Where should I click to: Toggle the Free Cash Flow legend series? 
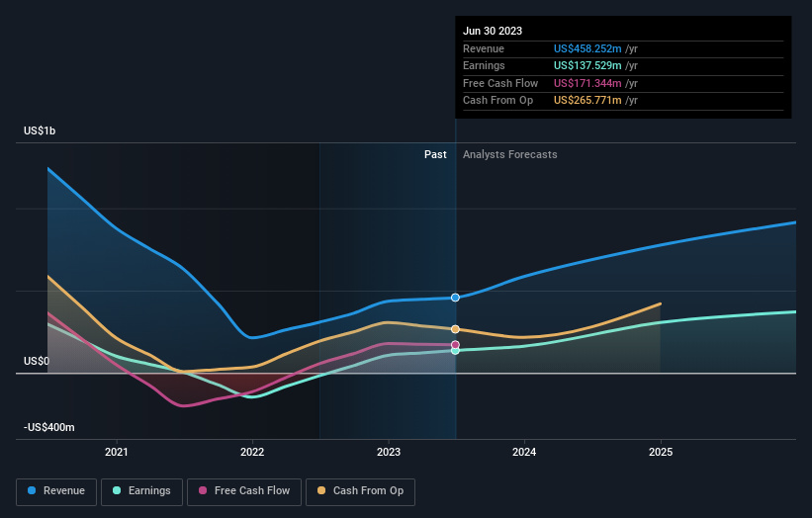pyautogui.click(x=244, y=491)
